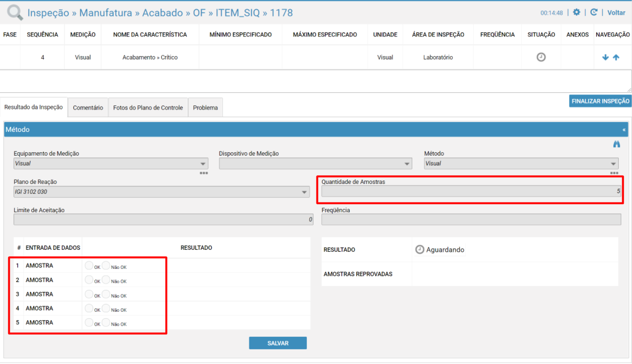Image resolution: width=632 pixels, height=364 pixels.
Task: Open the Método dropdown
Action: point(521,164)
